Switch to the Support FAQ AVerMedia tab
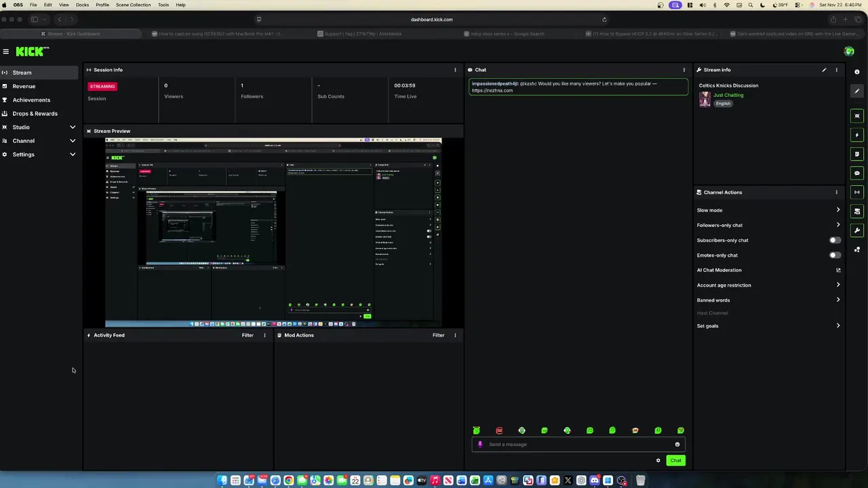Screen dimensions: 868x488 click(x=359, y=34)
